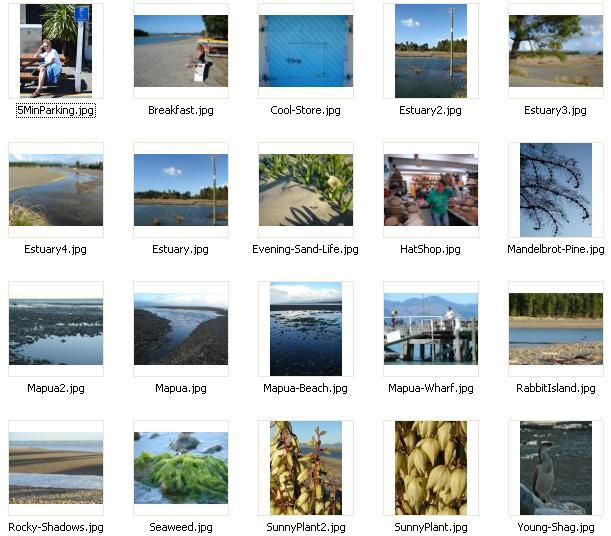611x536 pixels.
Task: Select Evening-Sand-Life.jpg plant photo
Action: [306, 190]
